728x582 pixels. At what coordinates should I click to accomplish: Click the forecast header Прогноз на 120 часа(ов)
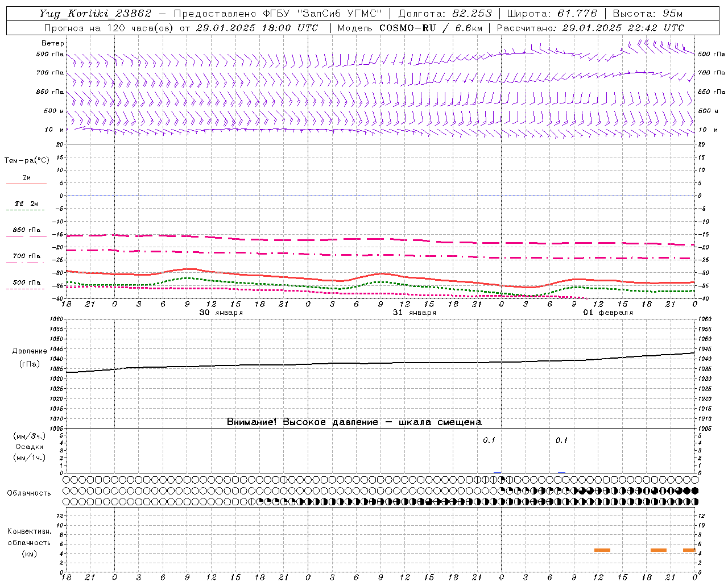(110, 28)
